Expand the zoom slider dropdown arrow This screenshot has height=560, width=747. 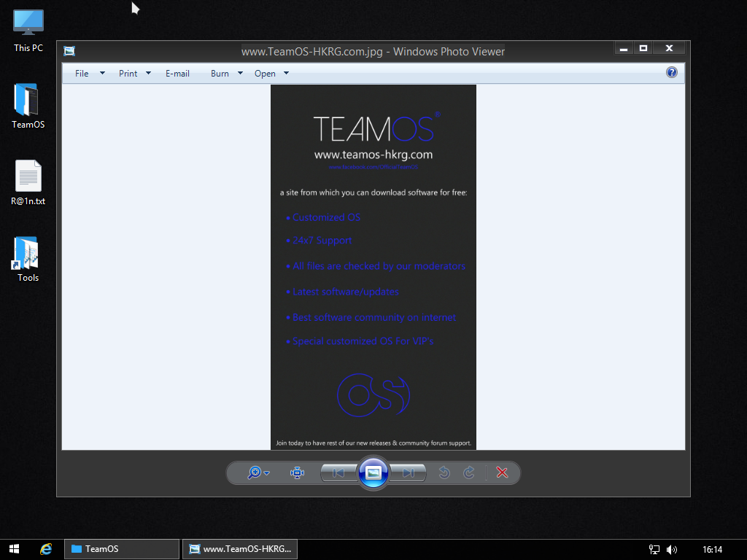coord(267,472)
